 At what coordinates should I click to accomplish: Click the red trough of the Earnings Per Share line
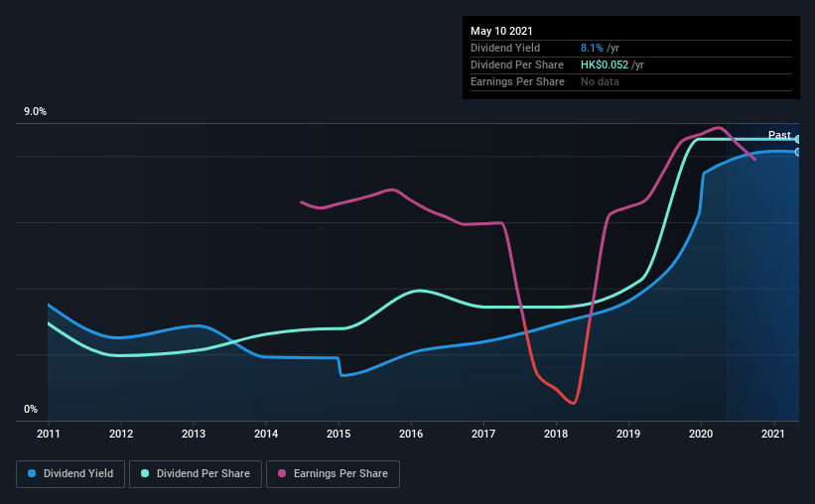click(572, 402)
